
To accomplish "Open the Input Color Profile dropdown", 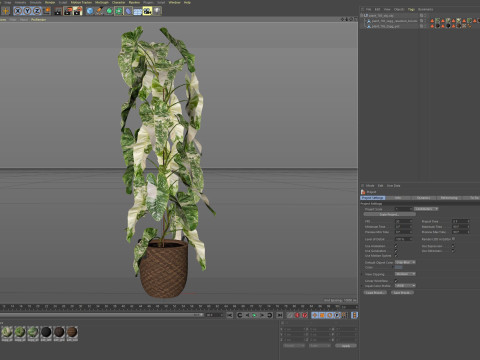I will coord(405,286).
